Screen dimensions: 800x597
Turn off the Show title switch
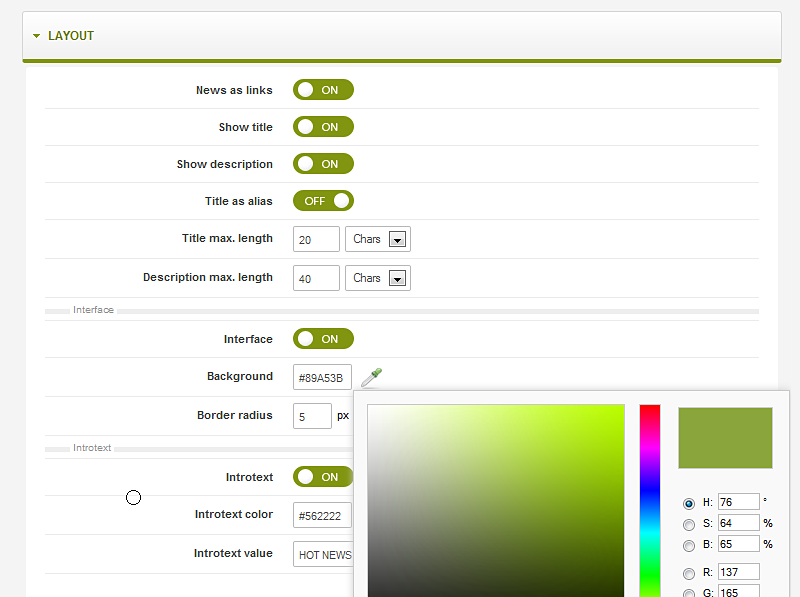(x=323, y=127)
